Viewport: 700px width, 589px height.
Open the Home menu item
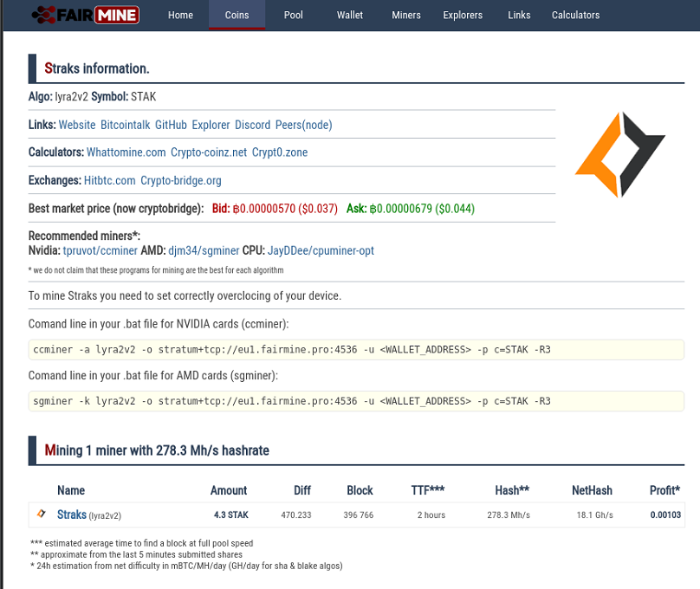(180, 16)
